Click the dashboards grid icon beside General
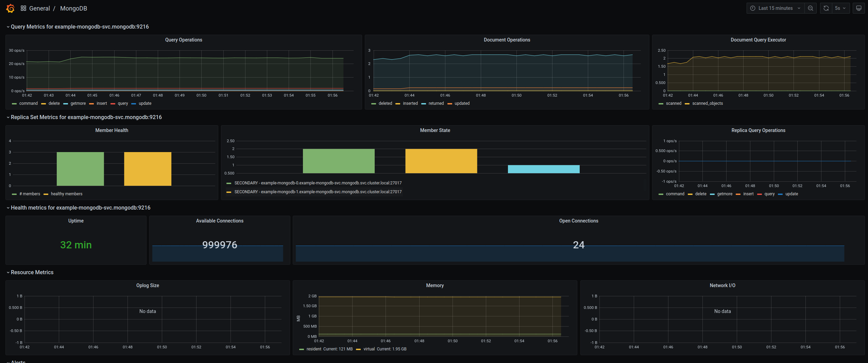 (x=23, y=8)
